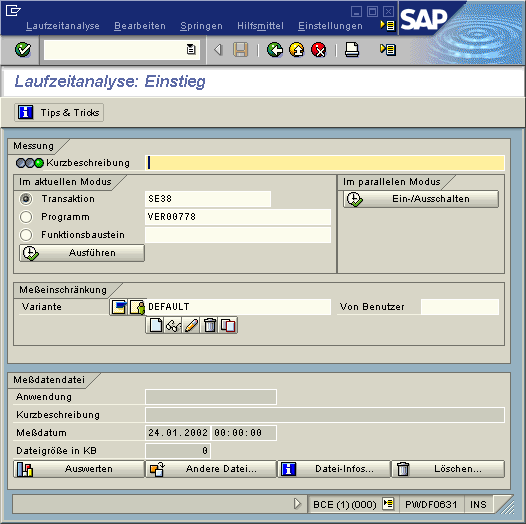The height and width of the screenshot is (524, 526).
Task: Select the Transaktion radio button
Action: (26, 199)
